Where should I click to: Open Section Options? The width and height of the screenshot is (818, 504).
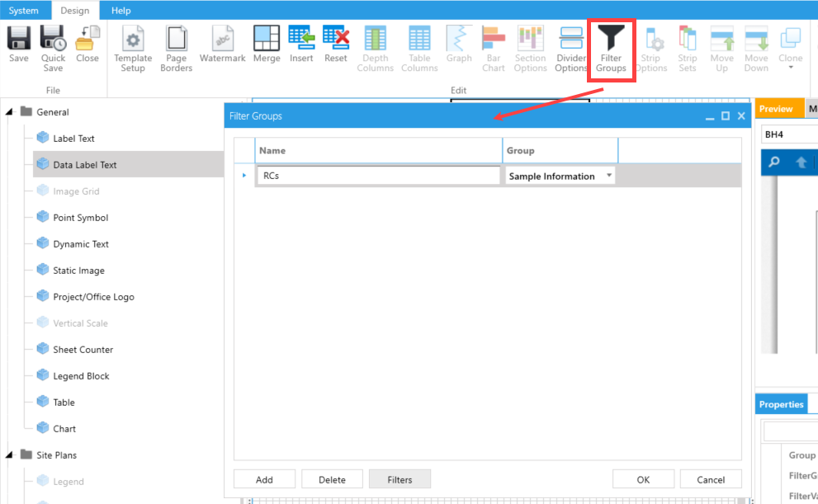pos(530,49)
